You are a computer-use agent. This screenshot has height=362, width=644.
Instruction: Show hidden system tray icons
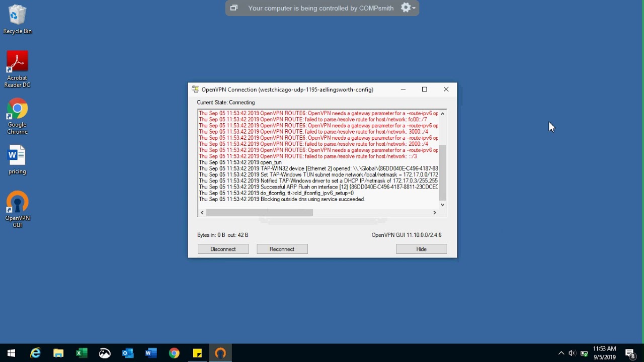561,353
